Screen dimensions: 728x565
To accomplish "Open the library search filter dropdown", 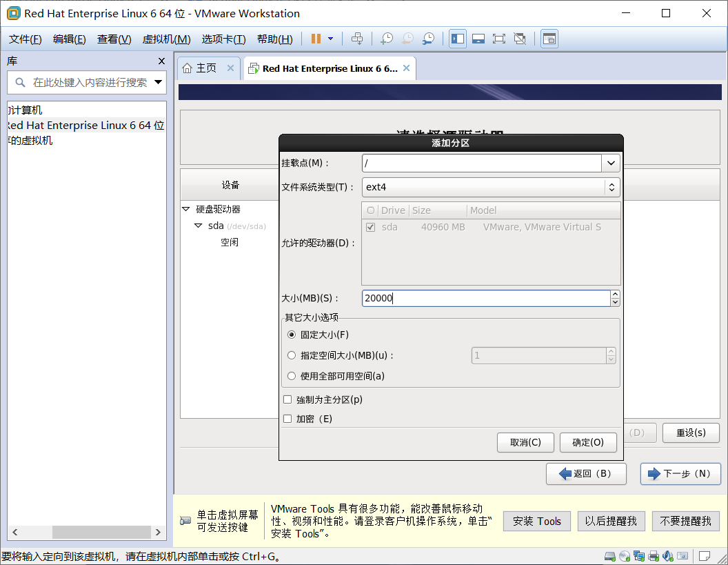I will (x=158, y=82).
